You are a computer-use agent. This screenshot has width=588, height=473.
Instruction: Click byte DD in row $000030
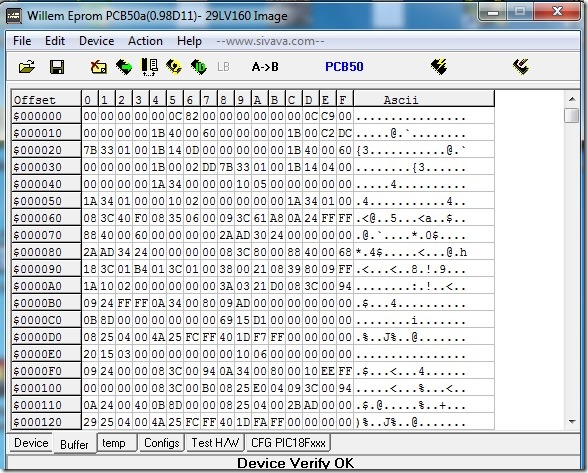pyautogui.click(x=208, y=167)
